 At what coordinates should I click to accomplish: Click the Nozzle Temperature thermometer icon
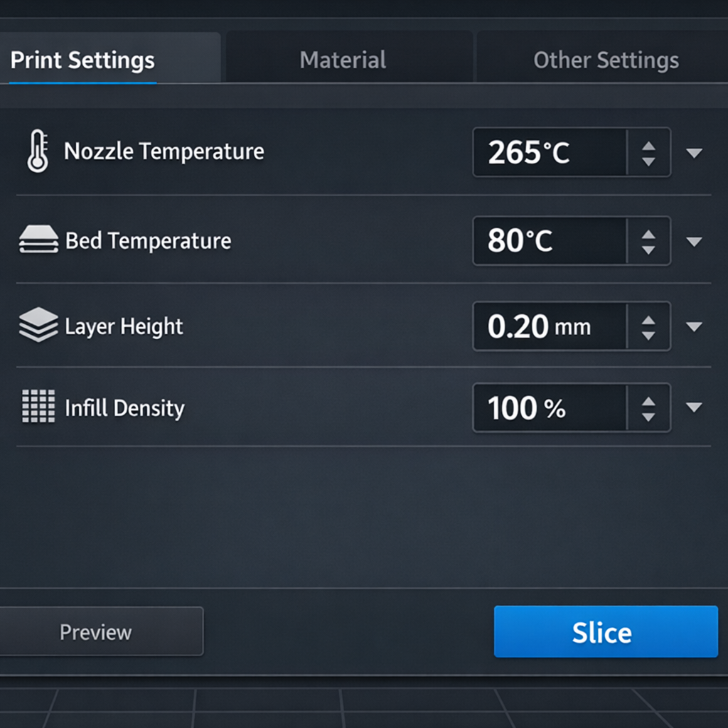coord(39,151)
